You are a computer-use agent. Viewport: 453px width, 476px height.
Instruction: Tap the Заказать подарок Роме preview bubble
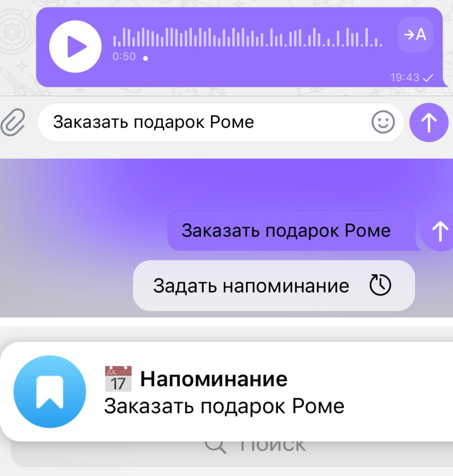click(291, 231)
